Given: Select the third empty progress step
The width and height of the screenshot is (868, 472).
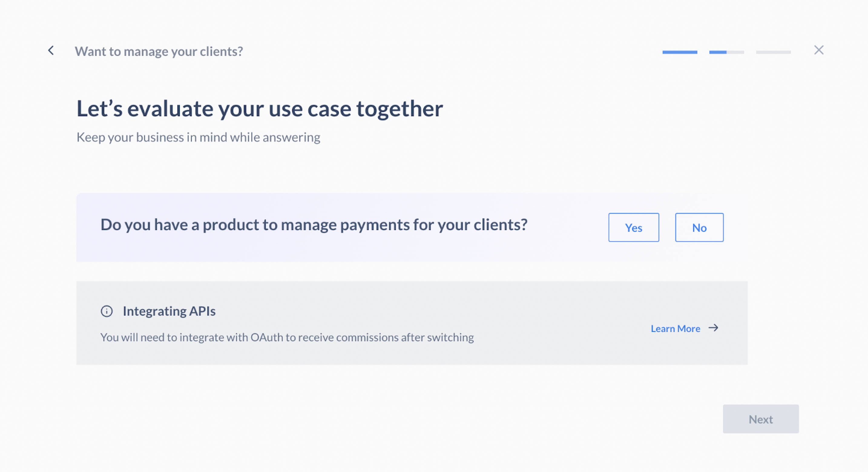Looking at the screenshot, I should click(x=773, y=52).
